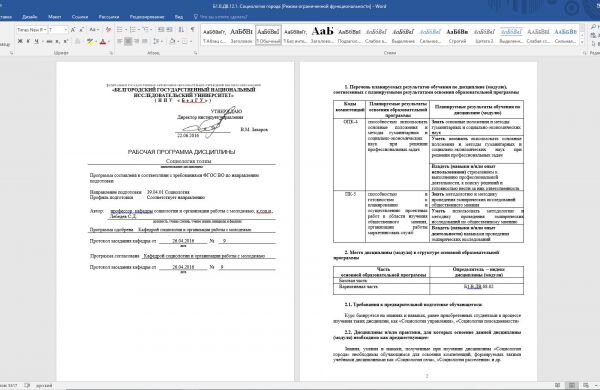Screen dimensions: 600x390
Task: Click the text effects icon
Action: click(78, 41)
